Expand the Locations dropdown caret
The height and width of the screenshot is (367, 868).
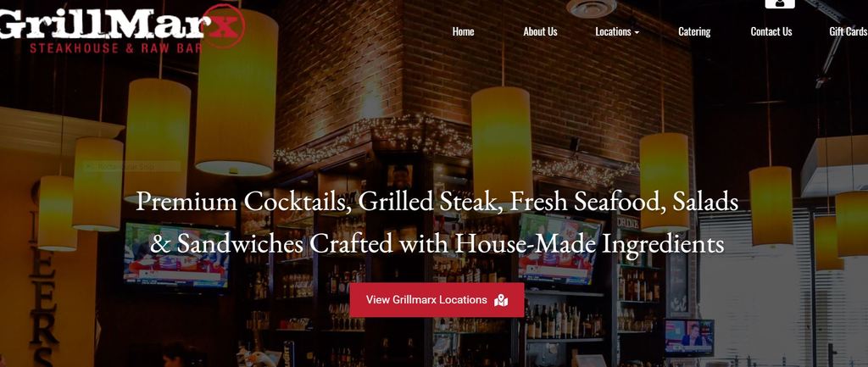click(x=637, y=33)
